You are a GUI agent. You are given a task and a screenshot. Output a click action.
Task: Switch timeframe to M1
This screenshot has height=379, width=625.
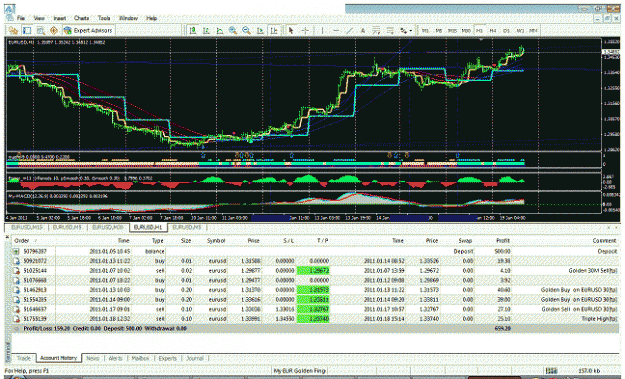(425, 30)
